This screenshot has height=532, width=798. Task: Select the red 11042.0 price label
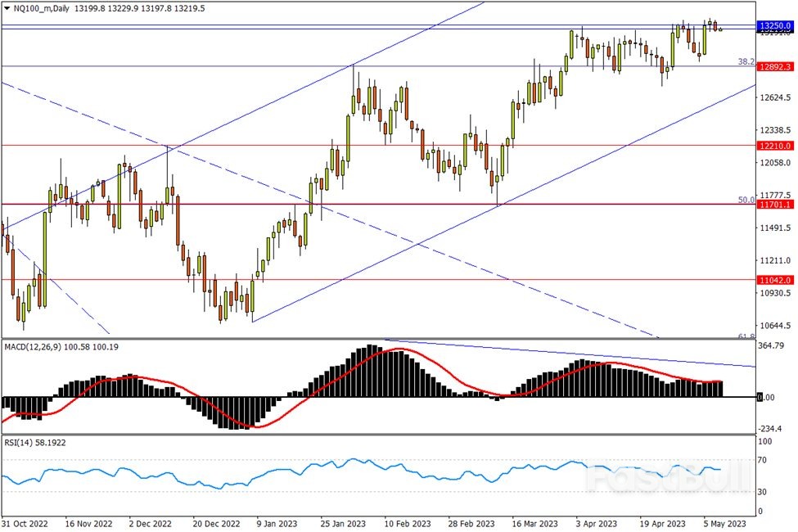pos(774,279)
